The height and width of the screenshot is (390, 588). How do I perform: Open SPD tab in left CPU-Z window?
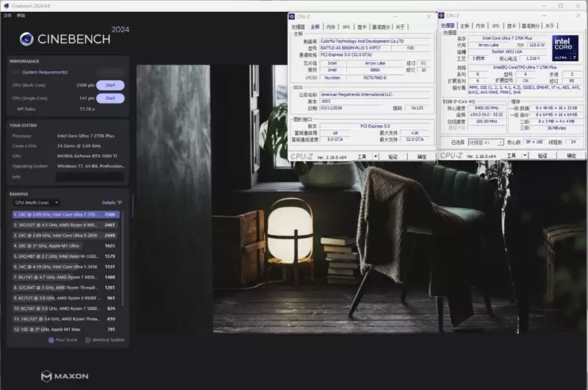(346, 27)
